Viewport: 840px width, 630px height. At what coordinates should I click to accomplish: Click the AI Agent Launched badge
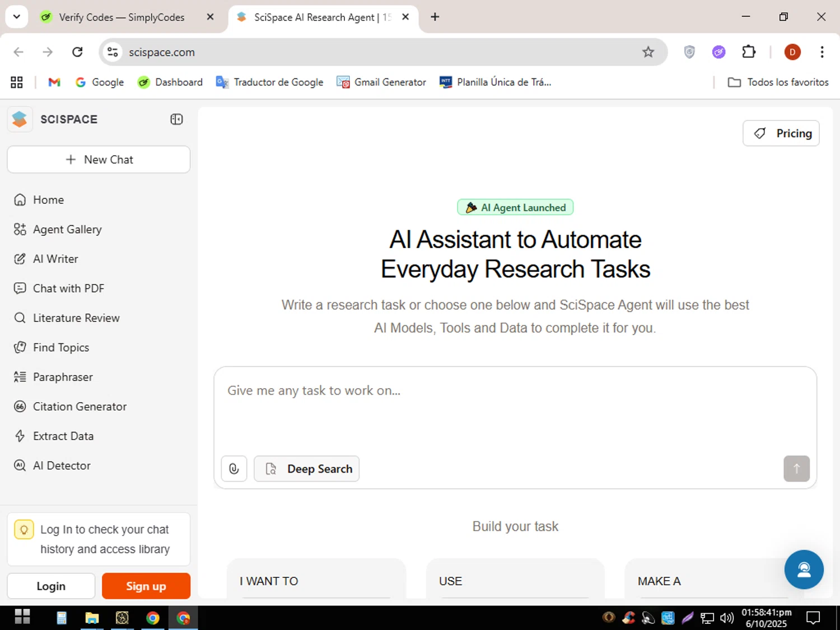point(515,208)
